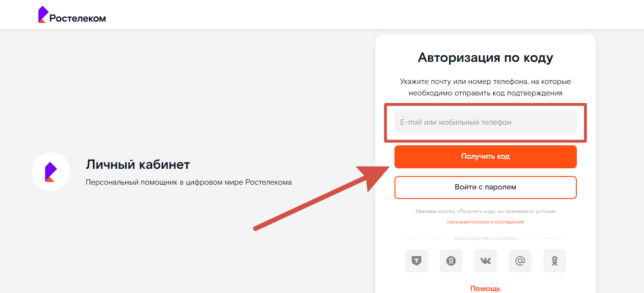
Task: Sign in using the Yandex icon
Action: click(451, 261)
